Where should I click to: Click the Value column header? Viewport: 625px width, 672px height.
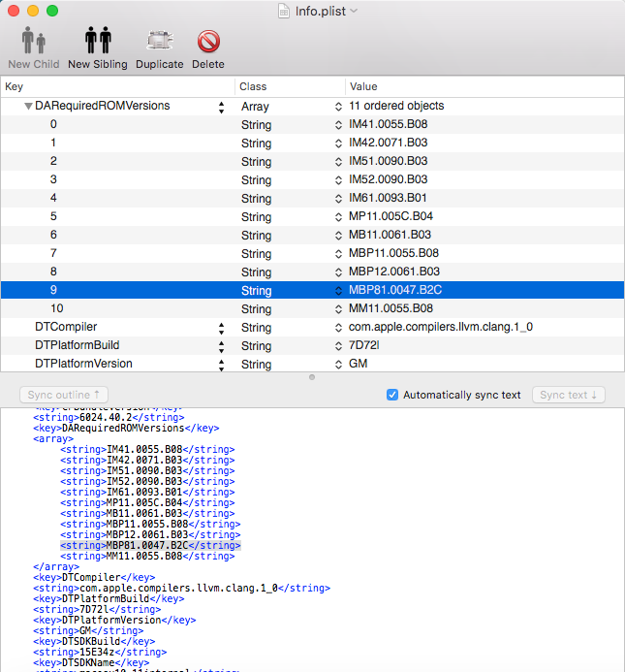(484, 86)
